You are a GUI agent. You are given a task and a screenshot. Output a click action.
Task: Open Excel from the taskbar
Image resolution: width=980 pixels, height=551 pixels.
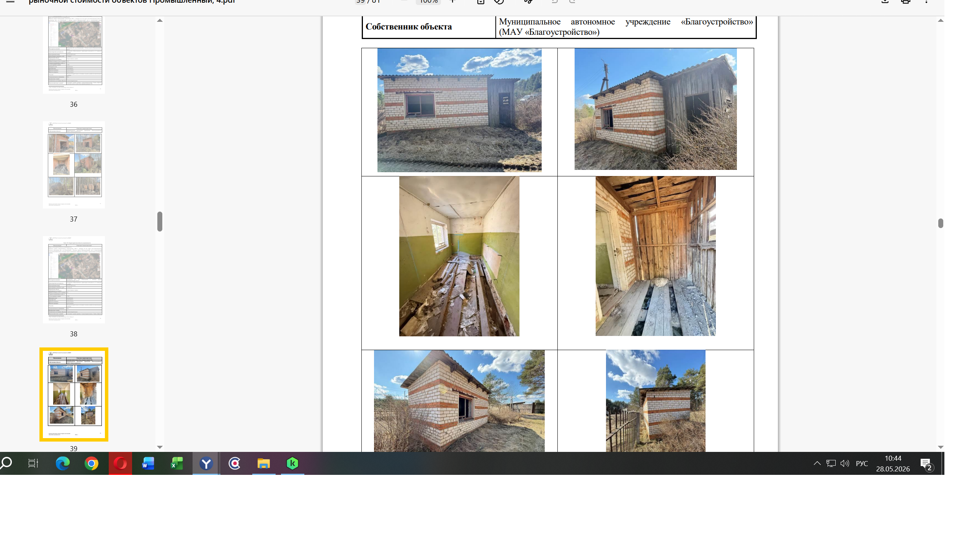point(176,463)
